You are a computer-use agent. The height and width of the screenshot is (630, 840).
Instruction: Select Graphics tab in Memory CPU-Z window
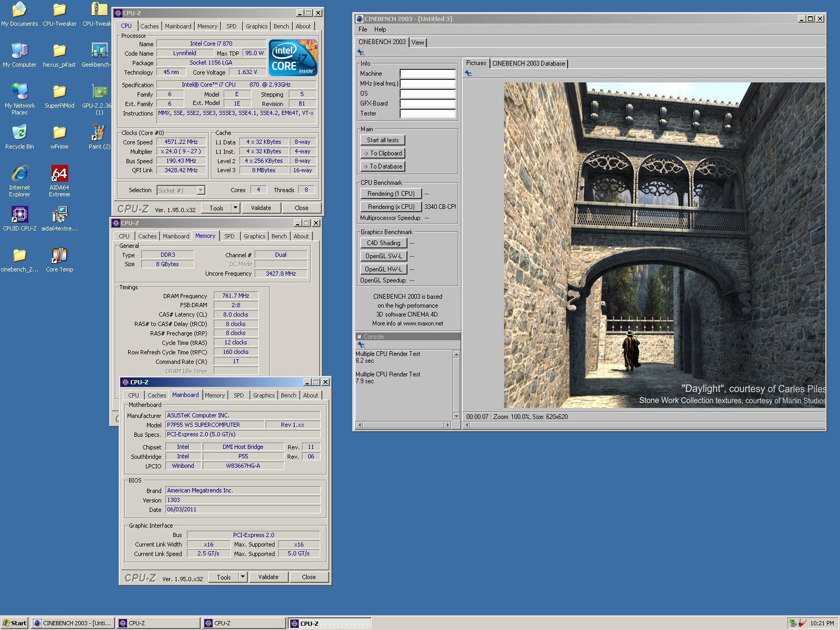pos(254,236)
